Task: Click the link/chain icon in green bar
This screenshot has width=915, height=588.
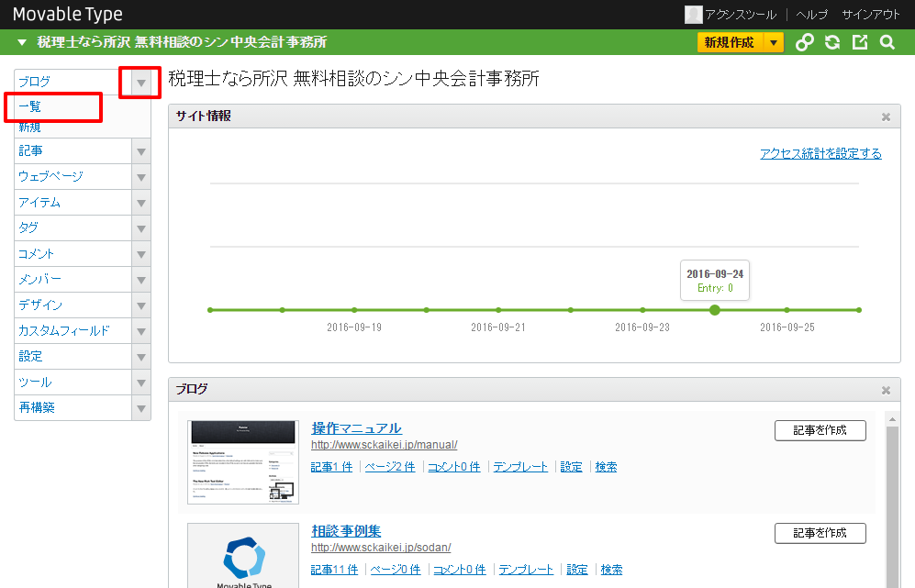Action: tap(805, 42)
